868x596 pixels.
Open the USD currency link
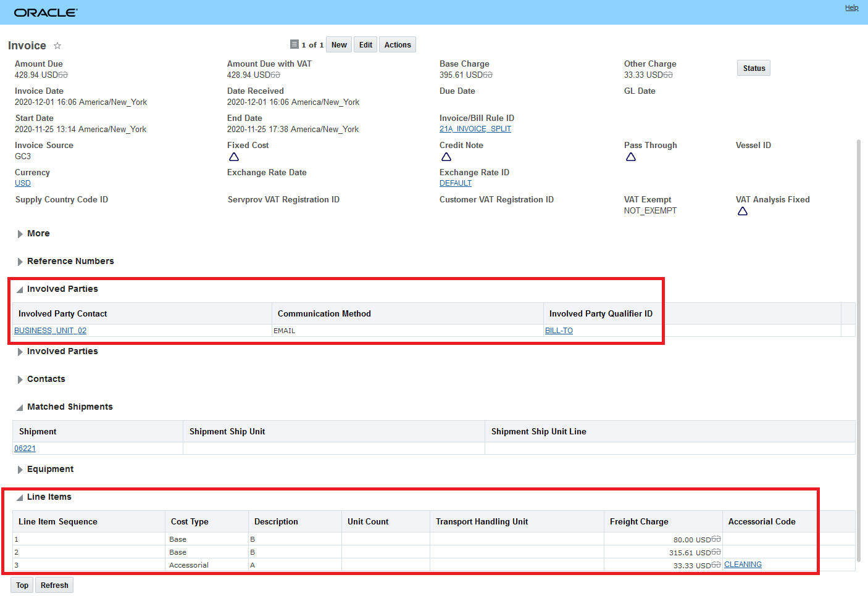[x=23, y=183]
